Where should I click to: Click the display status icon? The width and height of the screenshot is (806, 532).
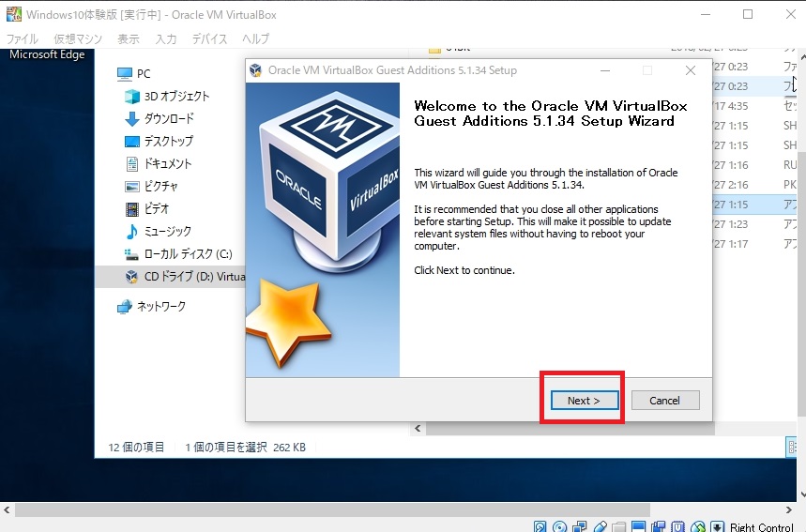pyautogui.click(x=638, y=526)
